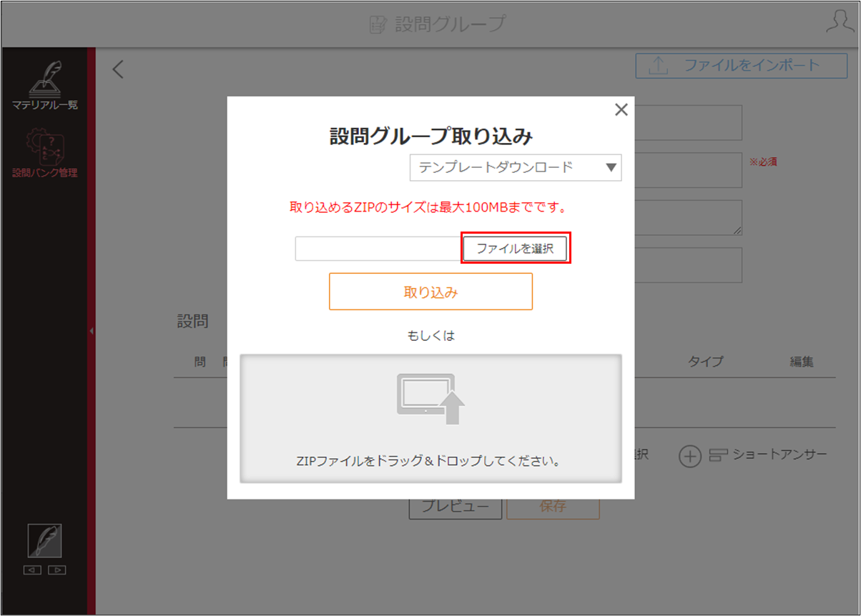Click the 設問 section heading
The image size is (861, 616).
(192, 322)
